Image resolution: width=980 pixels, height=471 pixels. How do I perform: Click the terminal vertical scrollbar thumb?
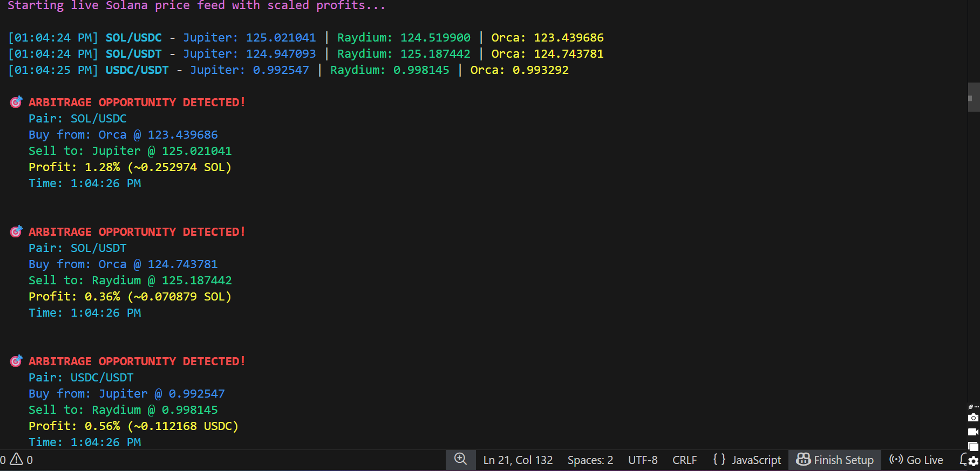tap(974, 97)
